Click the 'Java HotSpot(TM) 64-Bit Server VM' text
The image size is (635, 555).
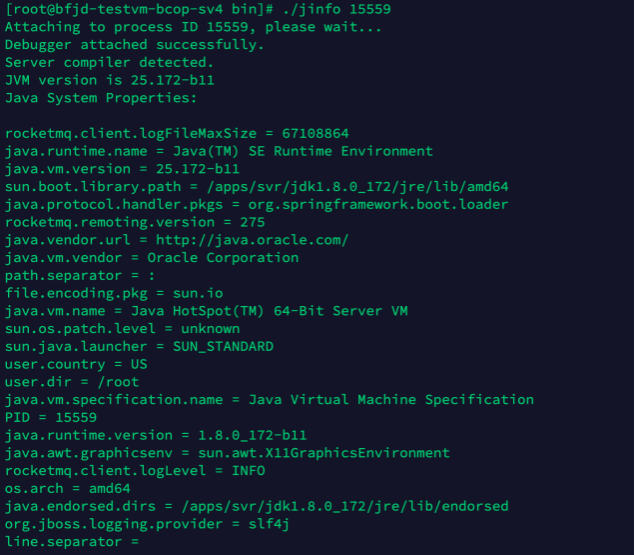[x=269, y=311]
